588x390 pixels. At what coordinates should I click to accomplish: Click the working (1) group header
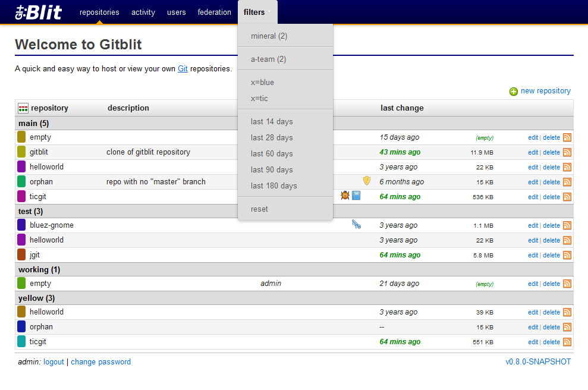click(x=39, y=270)
